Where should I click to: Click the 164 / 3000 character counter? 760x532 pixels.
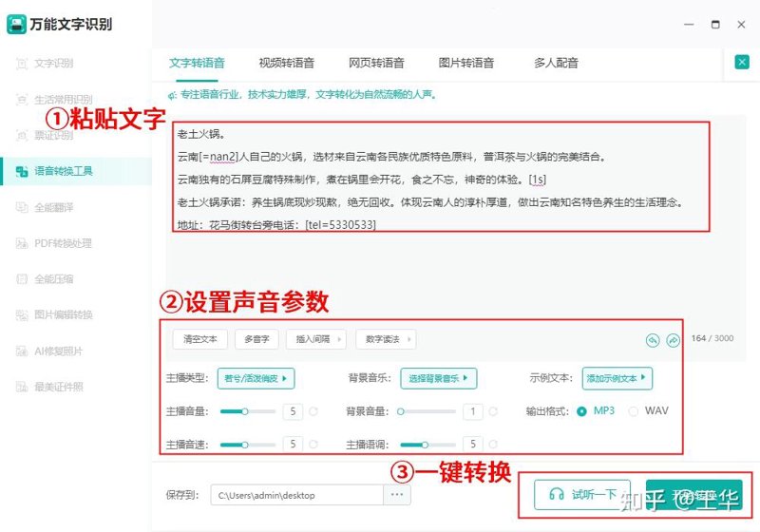712,338
